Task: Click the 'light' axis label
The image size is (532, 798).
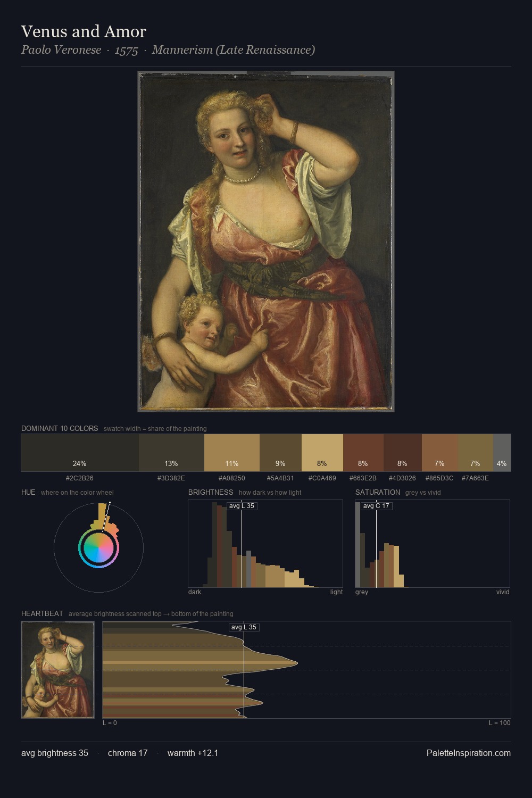Action: 337,592
